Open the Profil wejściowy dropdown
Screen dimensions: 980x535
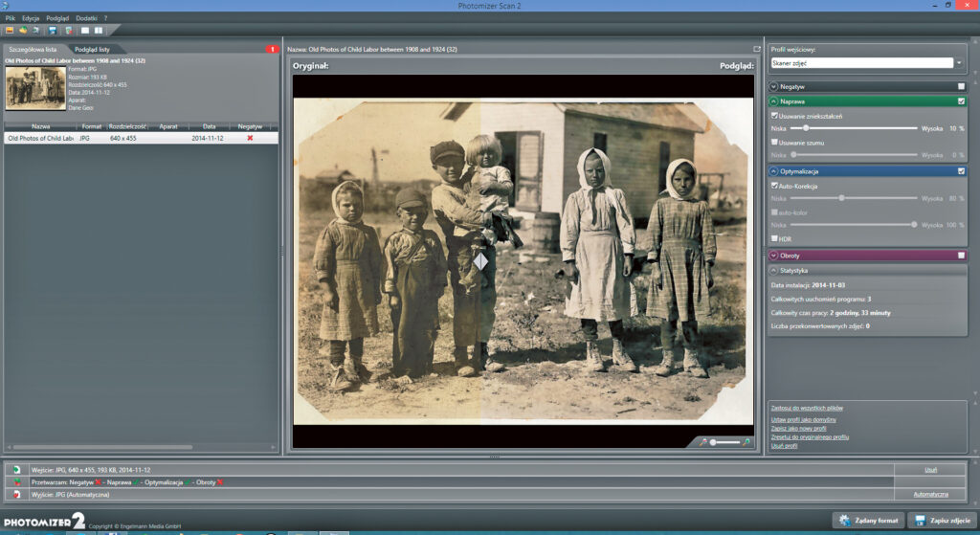click(958, 63)
